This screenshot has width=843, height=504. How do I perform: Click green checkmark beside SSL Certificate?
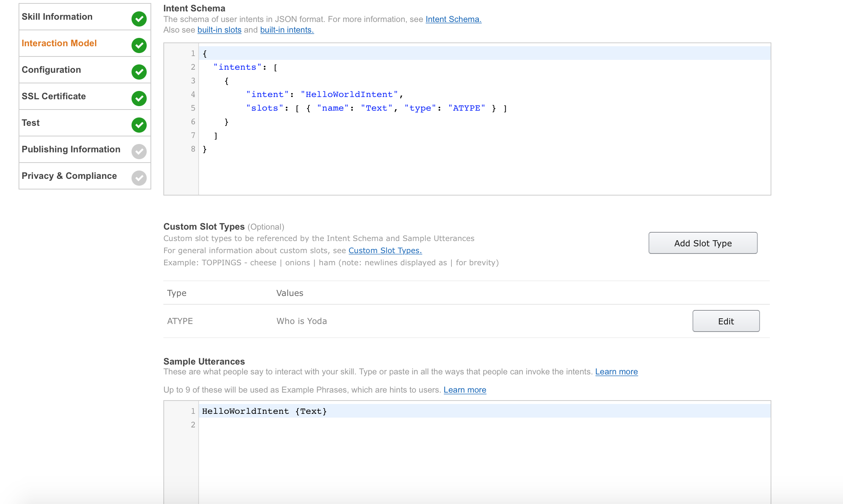pyautogui.click(x=139, y=98)
